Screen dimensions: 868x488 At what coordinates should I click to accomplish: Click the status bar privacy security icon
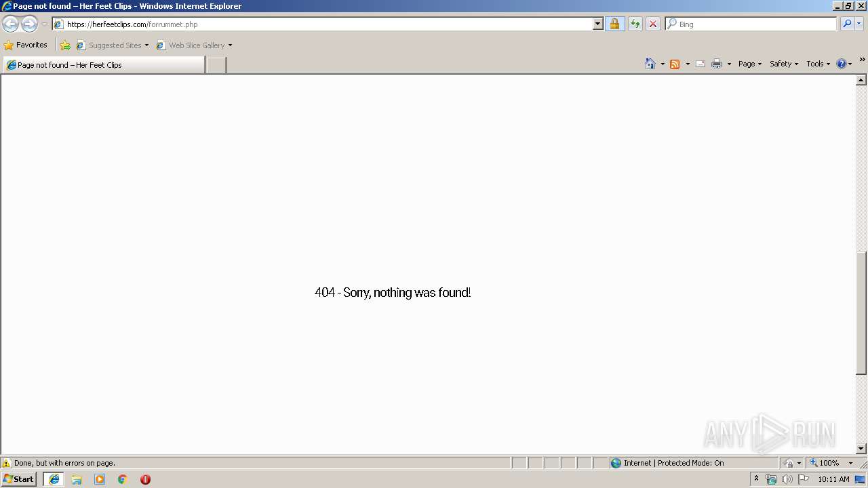tap(789, 464)
